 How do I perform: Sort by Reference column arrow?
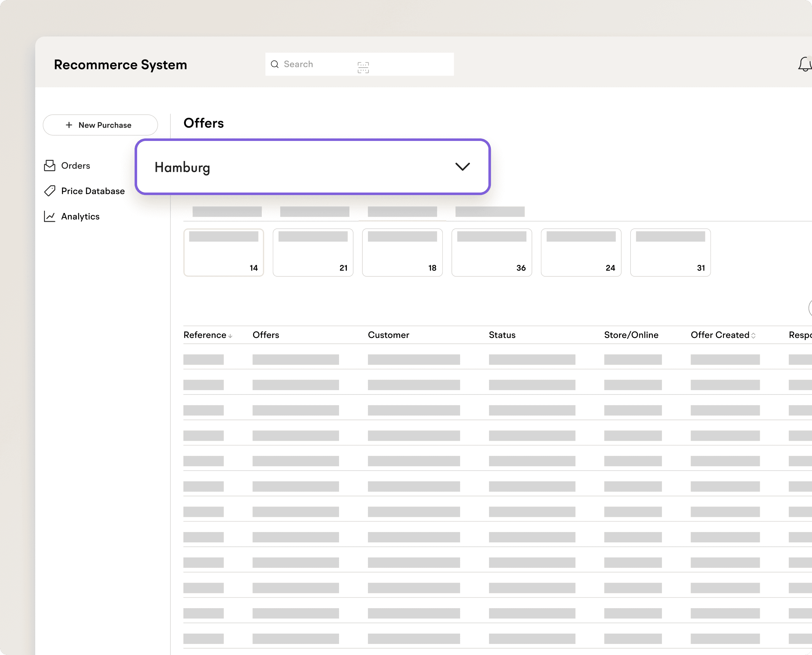pyautogui.click(x=230, y=336)
